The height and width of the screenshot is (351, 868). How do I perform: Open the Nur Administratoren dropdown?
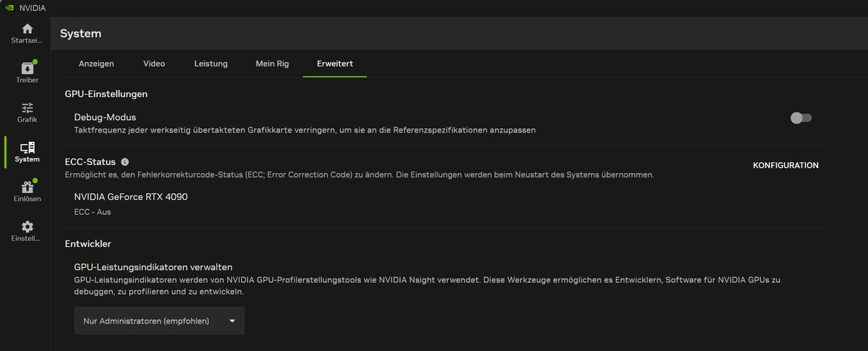[x=159, y=321]
